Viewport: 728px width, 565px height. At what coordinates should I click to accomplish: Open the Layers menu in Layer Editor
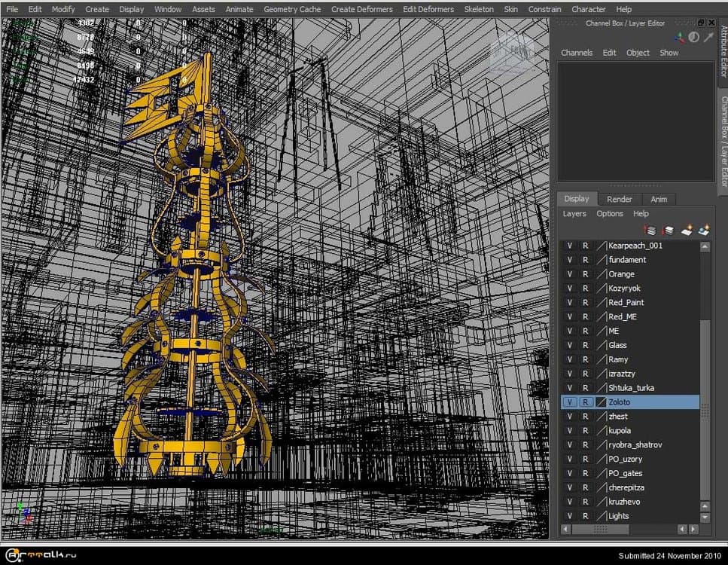(574, 214)
